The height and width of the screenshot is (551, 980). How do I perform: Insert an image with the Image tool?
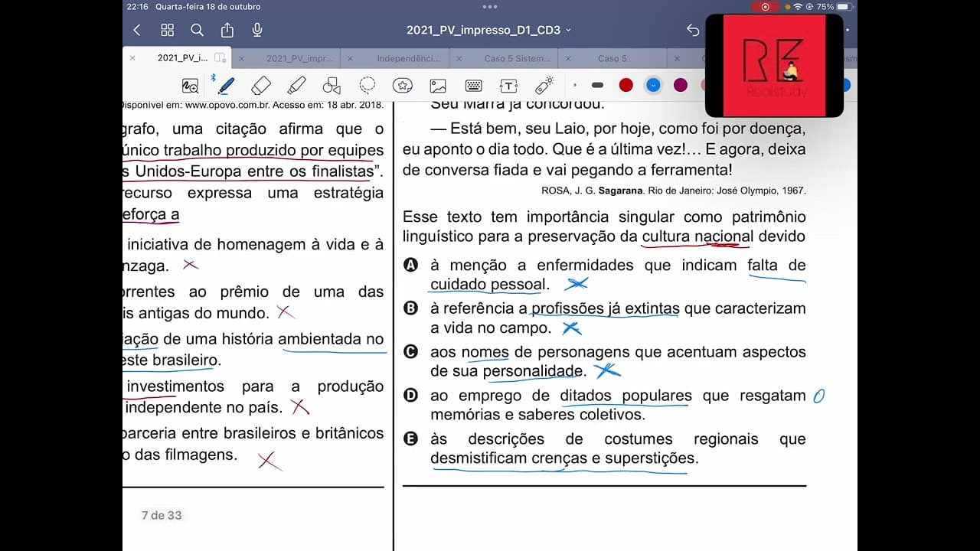click(x=438, y=85)
